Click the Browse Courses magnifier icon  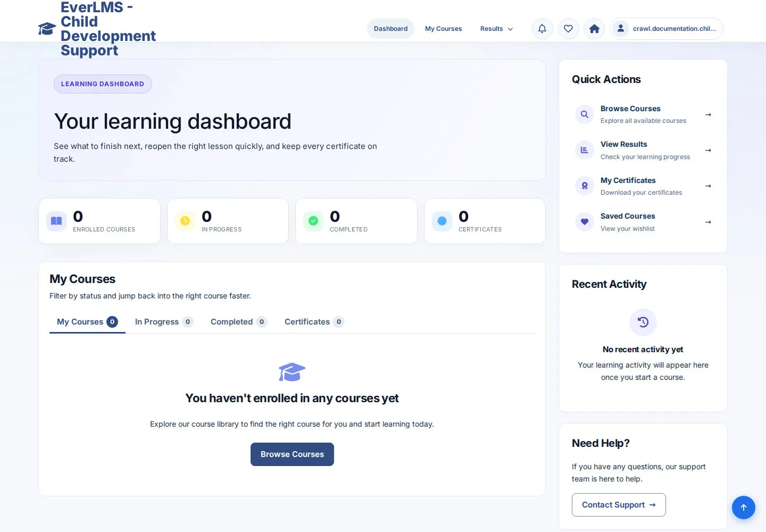(x=584, y=114)
